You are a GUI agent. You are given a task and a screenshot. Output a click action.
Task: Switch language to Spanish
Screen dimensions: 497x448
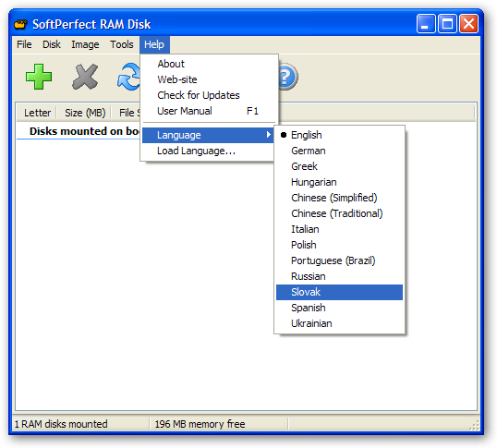pos(339,308)
